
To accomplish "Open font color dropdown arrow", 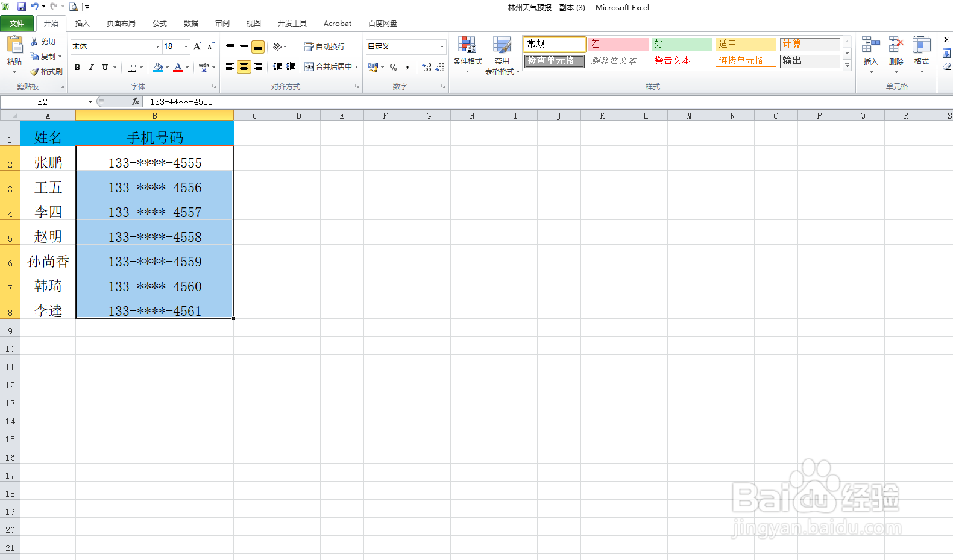I will (187, 68).
